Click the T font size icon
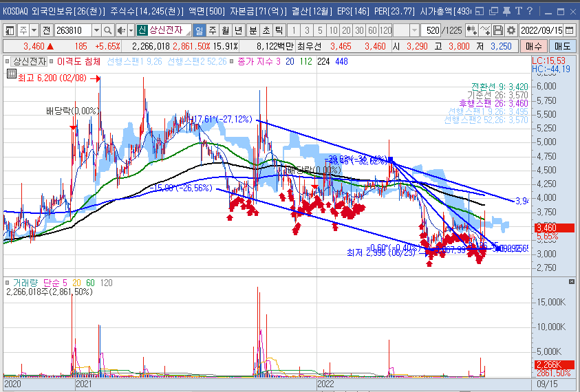This screenshot has height=392, width=580. point(519,11)
